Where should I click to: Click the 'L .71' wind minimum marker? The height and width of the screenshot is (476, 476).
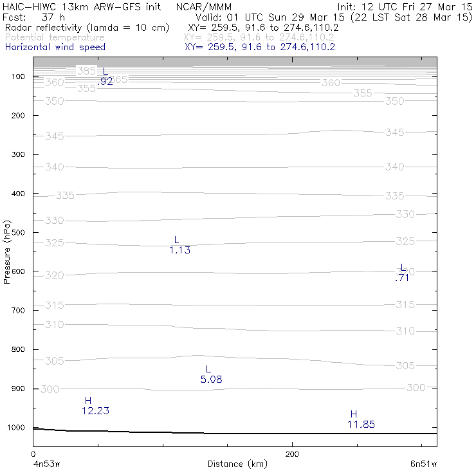(x=402, y=273)
